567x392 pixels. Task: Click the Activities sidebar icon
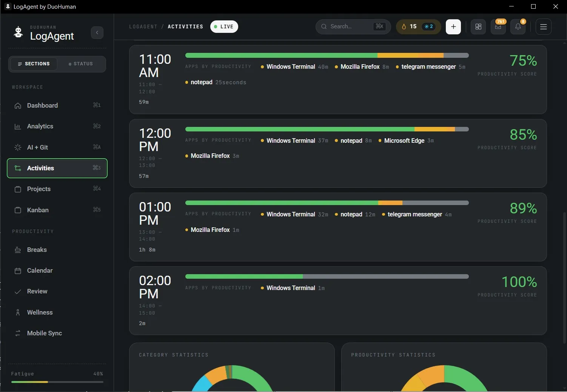[x=18, y=168]
